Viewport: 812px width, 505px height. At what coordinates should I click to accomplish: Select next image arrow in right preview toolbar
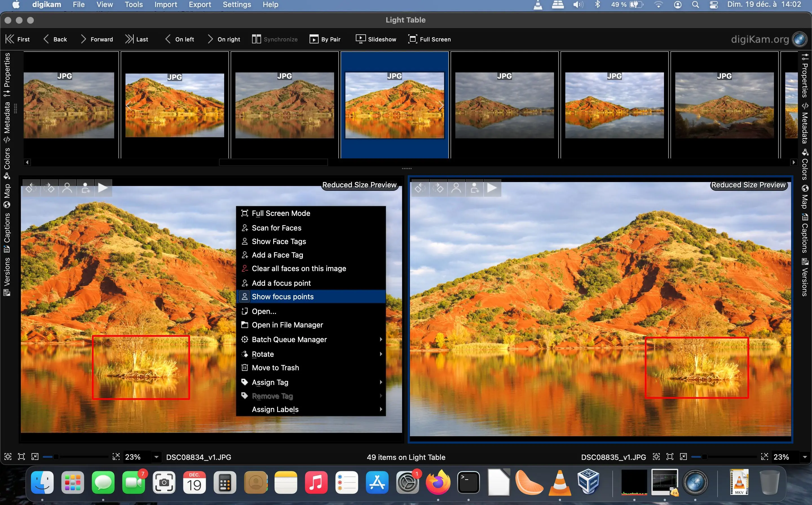point(439,188)
